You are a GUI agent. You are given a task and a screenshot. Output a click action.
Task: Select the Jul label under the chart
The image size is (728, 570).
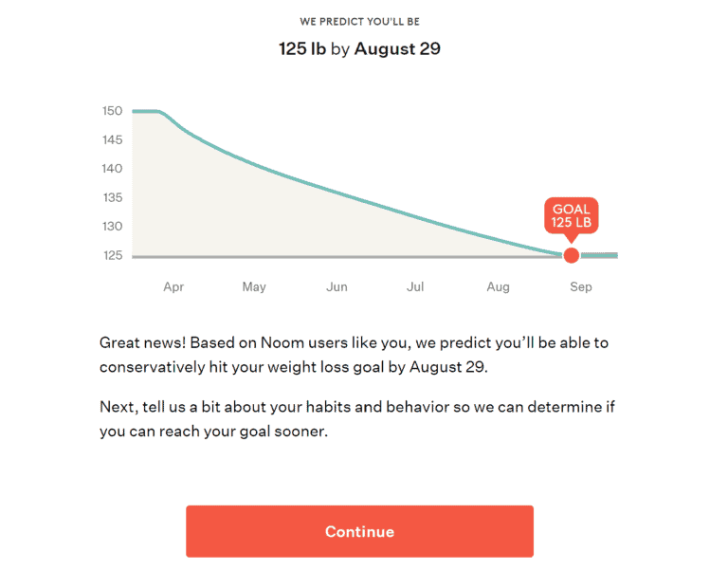coord(415,286)
